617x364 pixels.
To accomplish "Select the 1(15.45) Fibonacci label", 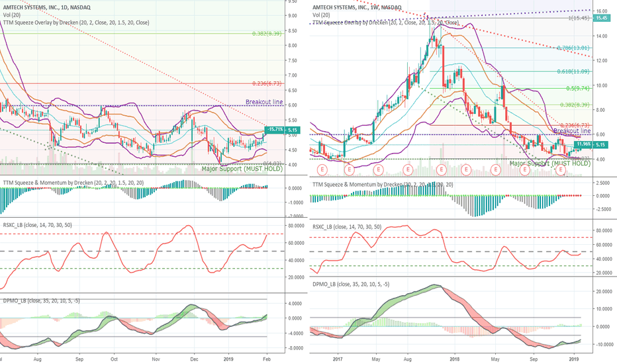I will coord(579,18).
